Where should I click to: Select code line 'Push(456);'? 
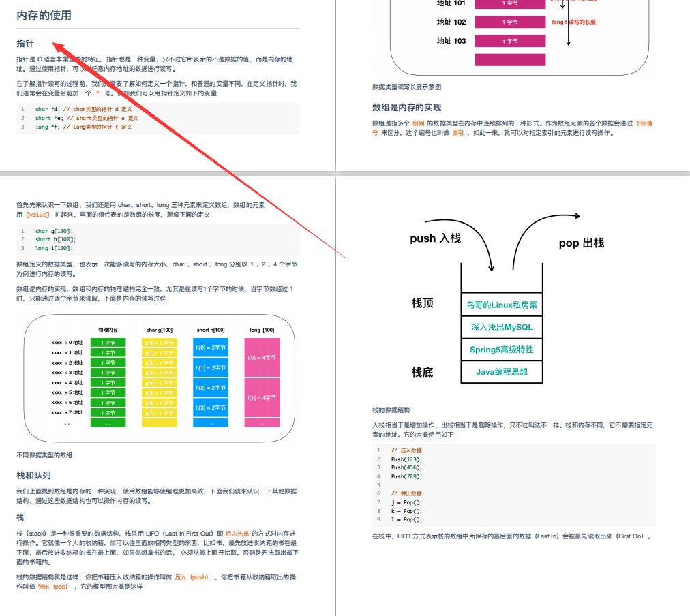tap(406, 468)
